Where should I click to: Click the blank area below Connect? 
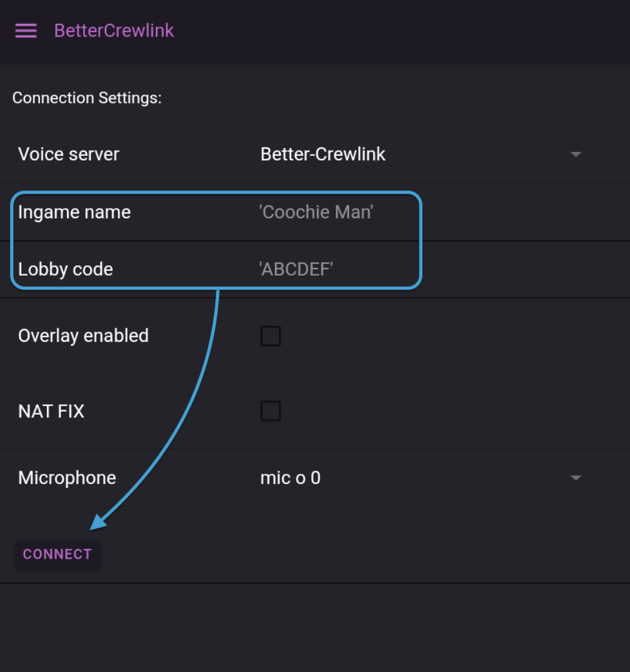pyautogui.click(x=315, y=628)
